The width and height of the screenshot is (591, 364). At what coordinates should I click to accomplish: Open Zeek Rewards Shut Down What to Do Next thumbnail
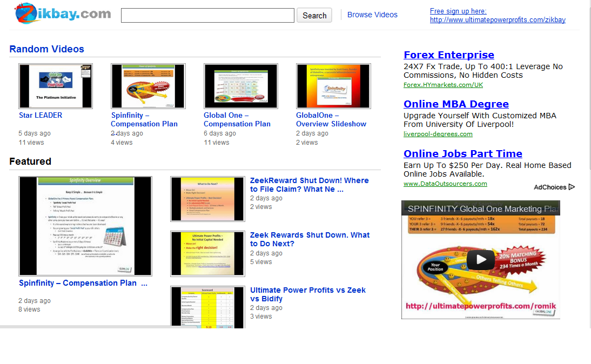point(207,254)
